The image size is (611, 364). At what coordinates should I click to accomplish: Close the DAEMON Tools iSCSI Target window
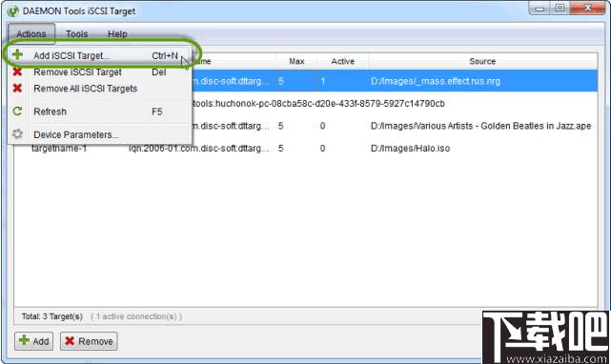pyautogui.click(x=588, y=9)
